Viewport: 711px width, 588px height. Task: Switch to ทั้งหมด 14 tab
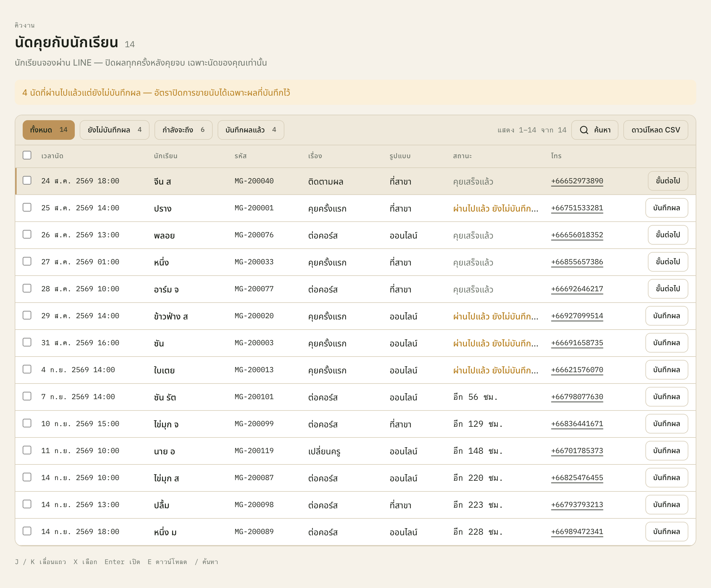49,130
